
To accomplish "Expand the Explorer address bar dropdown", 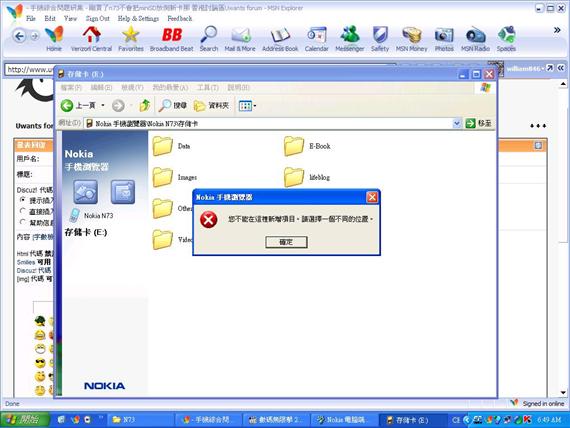I will pos(457,124).
